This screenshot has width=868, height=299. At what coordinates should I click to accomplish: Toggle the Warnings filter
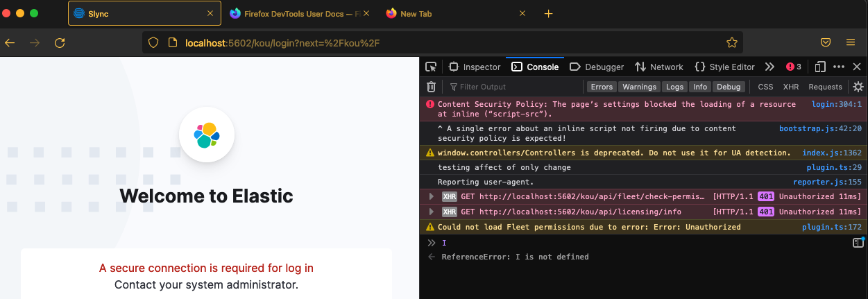pos(639,87)
